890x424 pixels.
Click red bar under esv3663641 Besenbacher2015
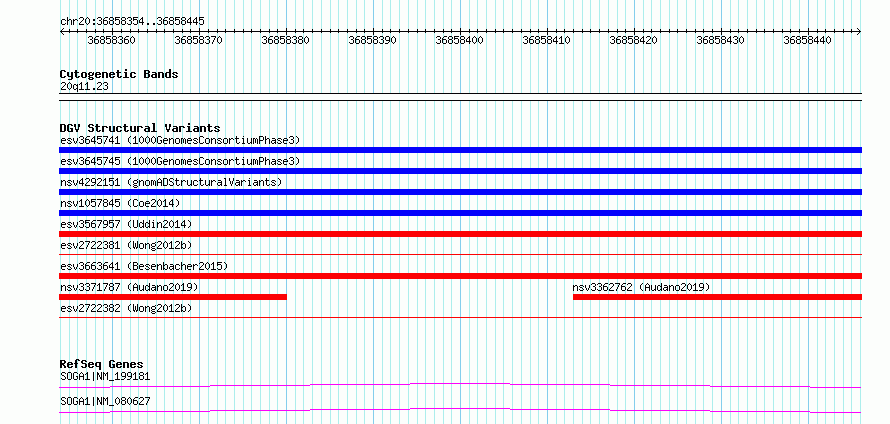click(x=460, y=276)
